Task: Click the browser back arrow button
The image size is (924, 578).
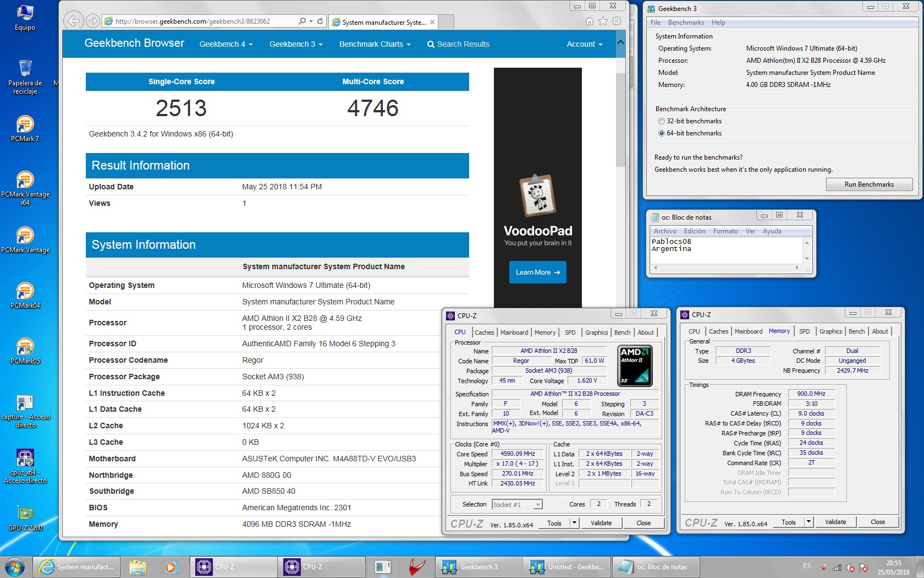Action: (73, 21)
